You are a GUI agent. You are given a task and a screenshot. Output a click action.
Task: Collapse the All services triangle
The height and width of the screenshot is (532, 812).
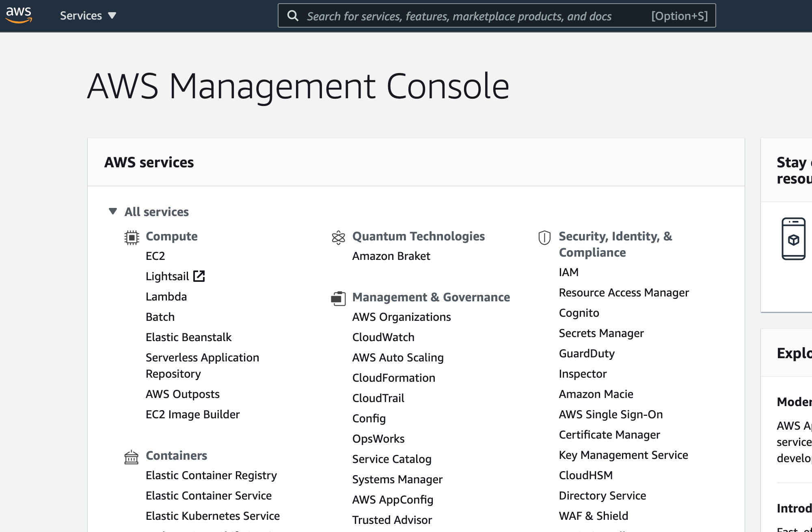pos(113,211)
